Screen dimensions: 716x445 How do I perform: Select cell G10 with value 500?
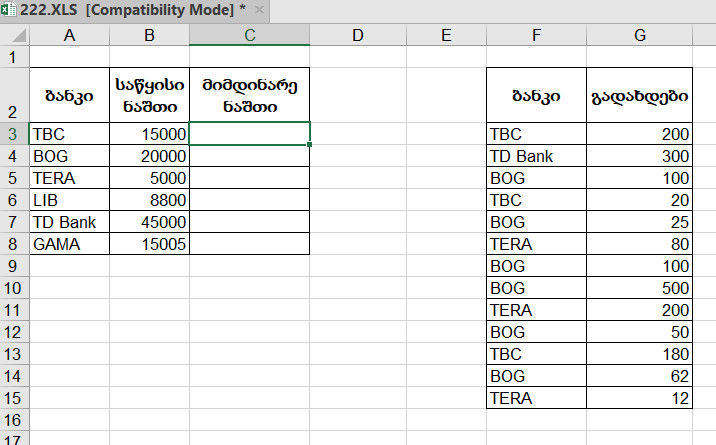(640, 288)
